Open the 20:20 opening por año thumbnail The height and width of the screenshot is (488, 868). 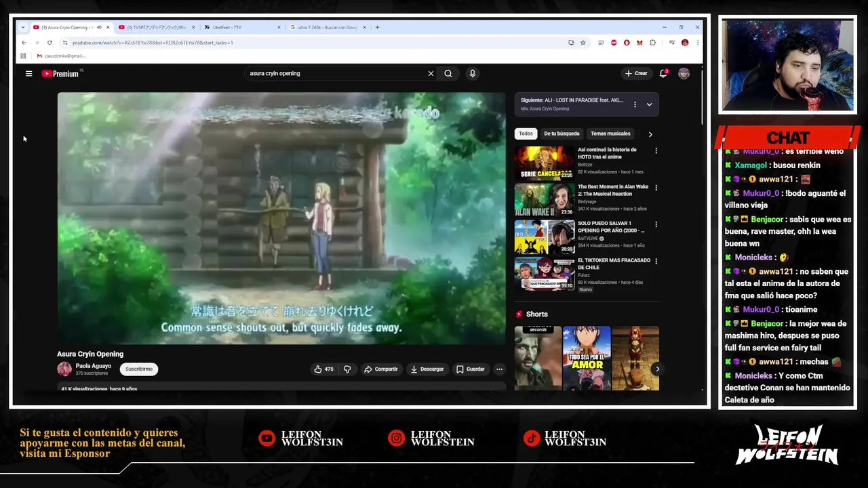point(545,236)
